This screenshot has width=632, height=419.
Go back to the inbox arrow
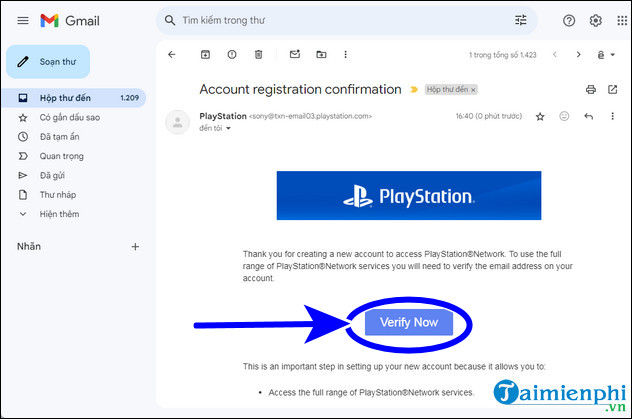pyautogui.click(x=172, y=54)
